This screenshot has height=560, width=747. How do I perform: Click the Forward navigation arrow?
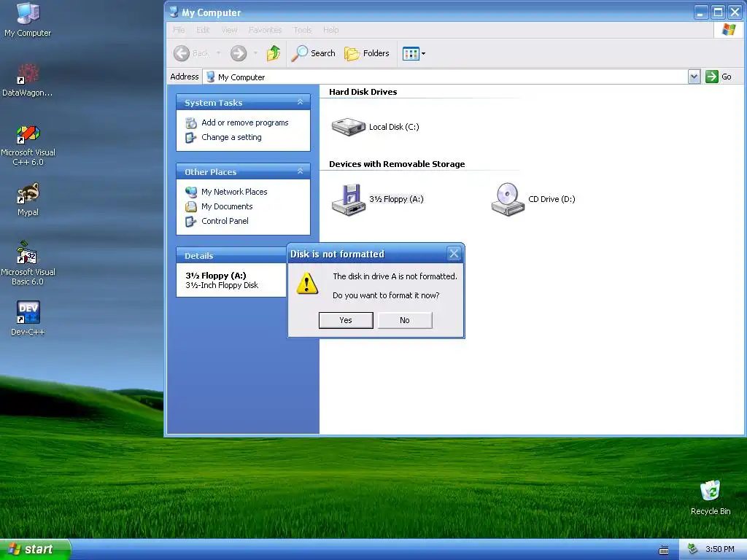pyautogui.click(x=239, y=53)
